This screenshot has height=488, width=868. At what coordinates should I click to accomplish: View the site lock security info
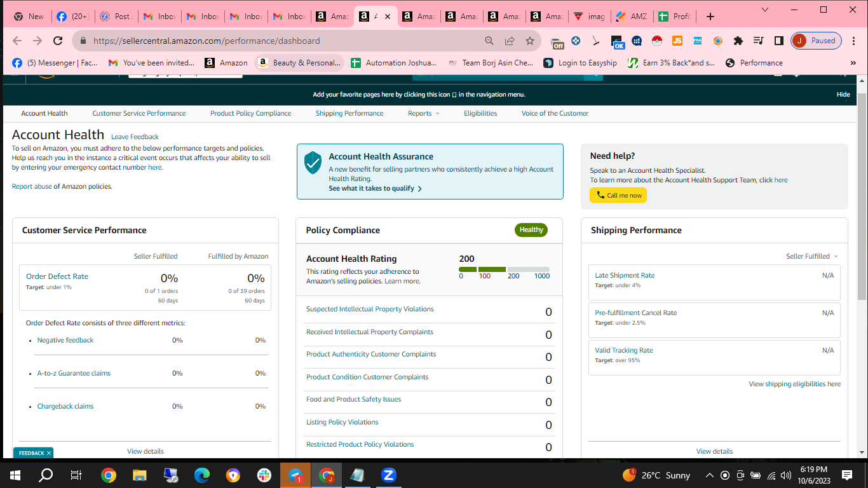[x=83, y=41]
